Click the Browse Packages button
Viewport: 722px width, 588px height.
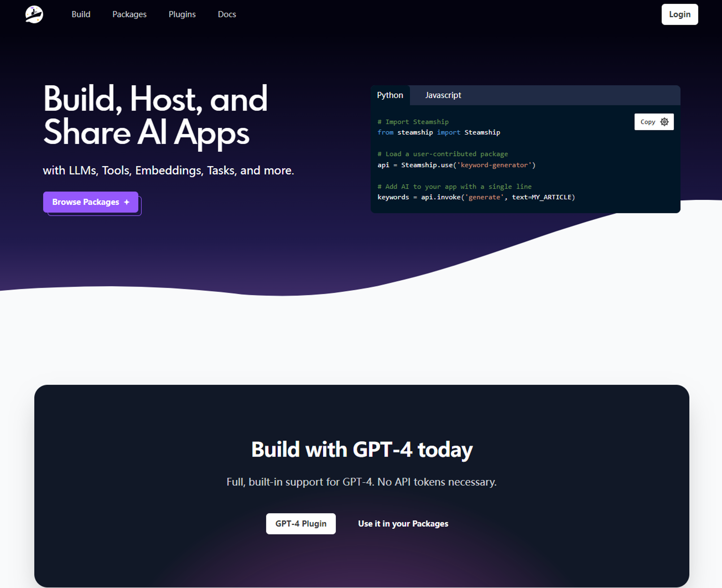tap(91, 202)
